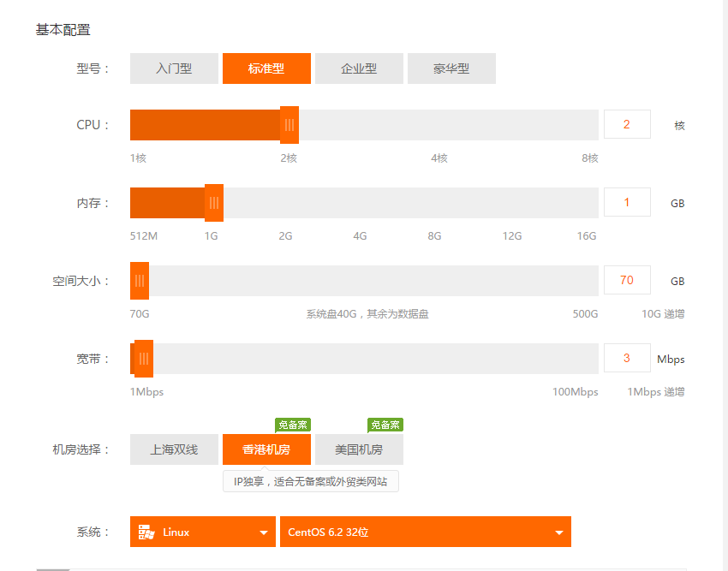Click the CPU slider track at 4核
This screenshot has height=571, width=728.
[439, 125]
